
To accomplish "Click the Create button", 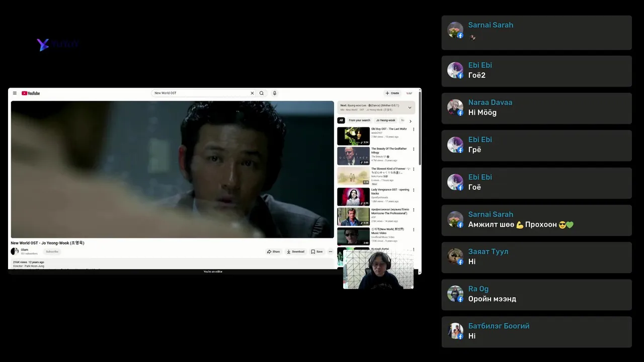I will (392, 93).
